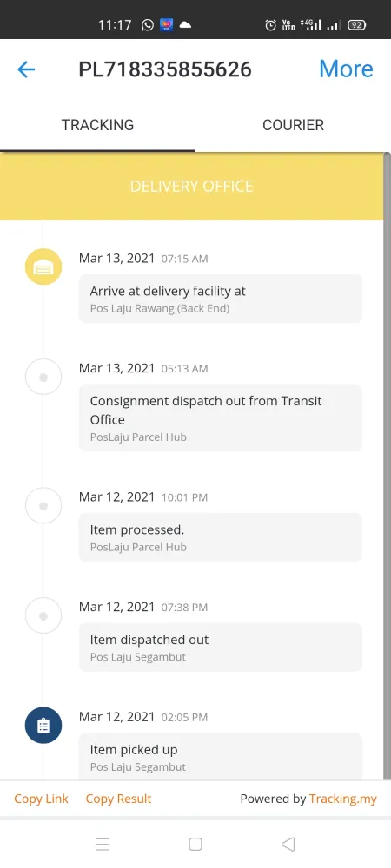Click Copy Link at the bottom
Screen dimensions: 391x868
click(x=41, y=799)
